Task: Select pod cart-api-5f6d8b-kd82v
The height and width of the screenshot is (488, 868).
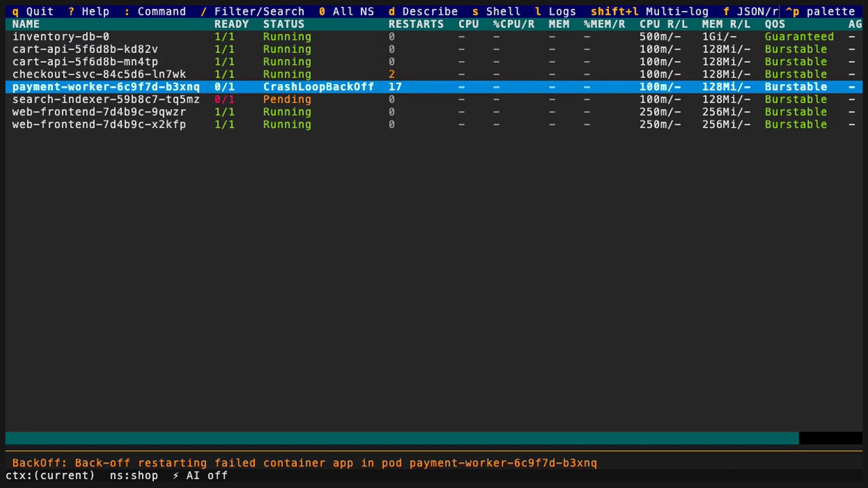Action: tap(434, 49)
